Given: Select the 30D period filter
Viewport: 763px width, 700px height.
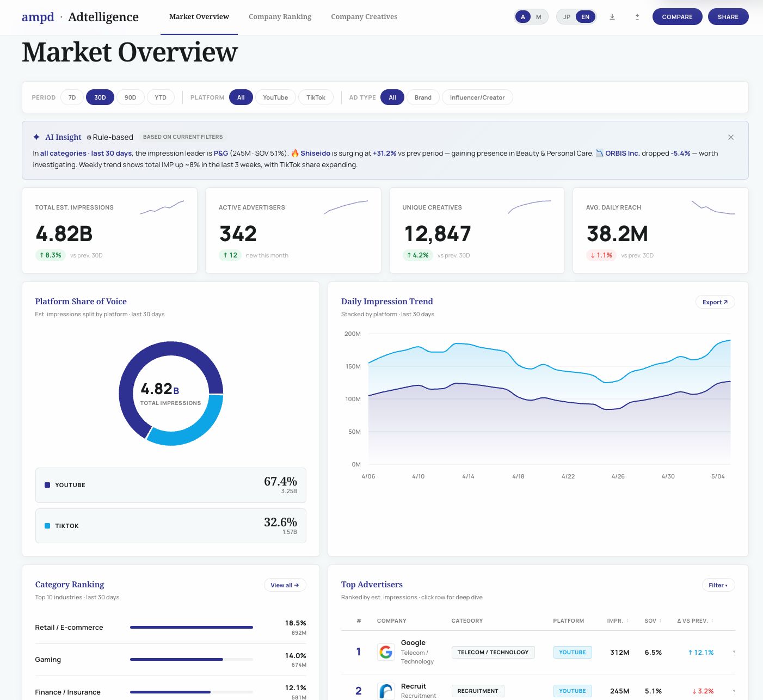Looking at the screenshot, I should pos(100,97).
